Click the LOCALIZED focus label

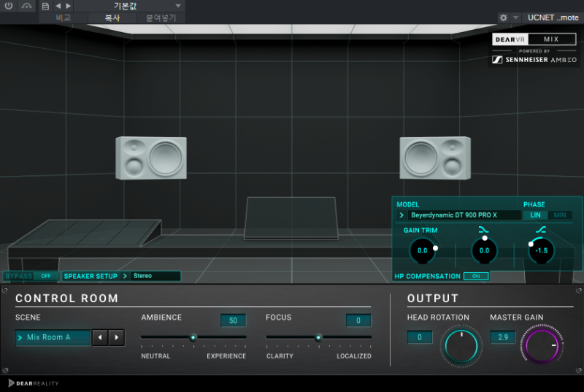354,356
